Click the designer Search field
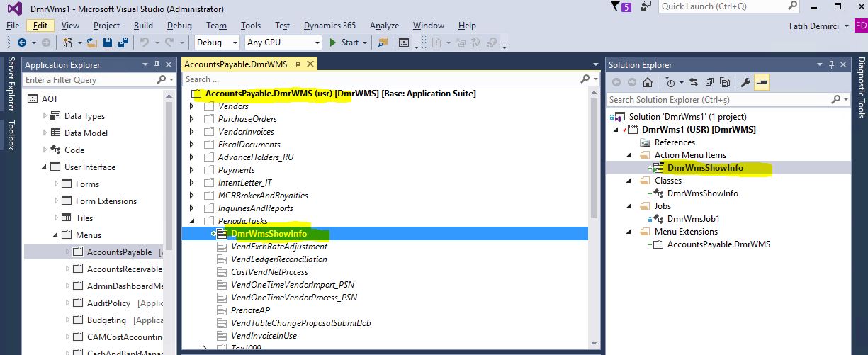This screenshot has width=868, height=355. pos(390,79)
